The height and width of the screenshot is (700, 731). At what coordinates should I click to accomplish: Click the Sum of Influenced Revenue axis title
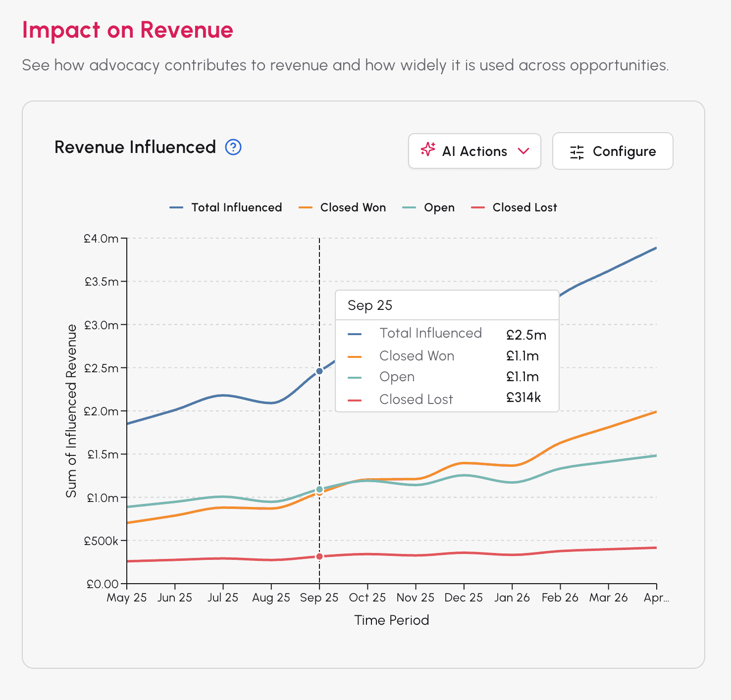(x=72, y=411)
